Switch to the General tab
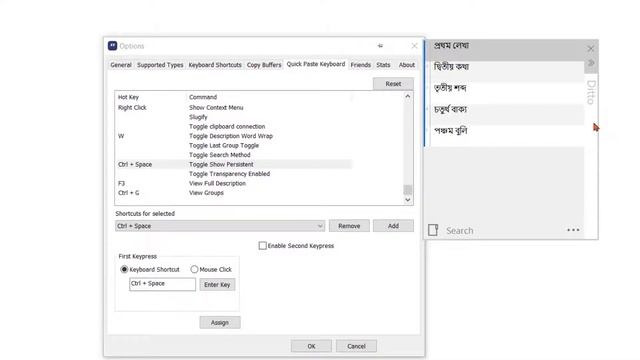Image resolution: width=640 pixels, height=360 pixels. pyautogui.click(x=121, y=65)
